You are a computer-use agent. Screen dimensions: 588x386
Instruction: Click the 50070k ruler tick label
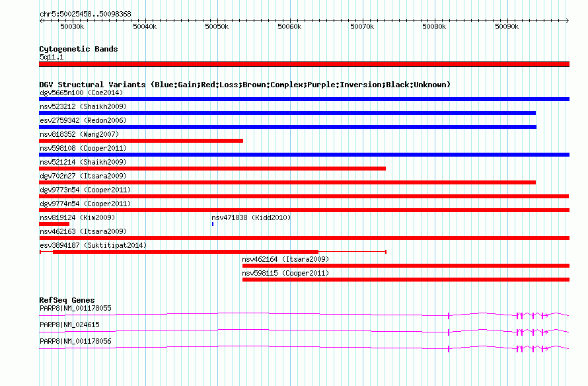click(x=362, y=27)
